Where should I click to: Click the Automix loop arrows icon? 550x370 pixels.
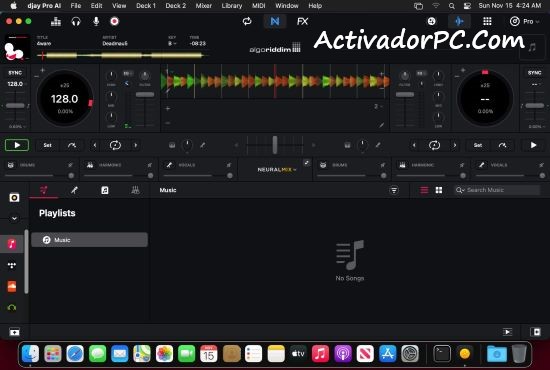(247, 21)
